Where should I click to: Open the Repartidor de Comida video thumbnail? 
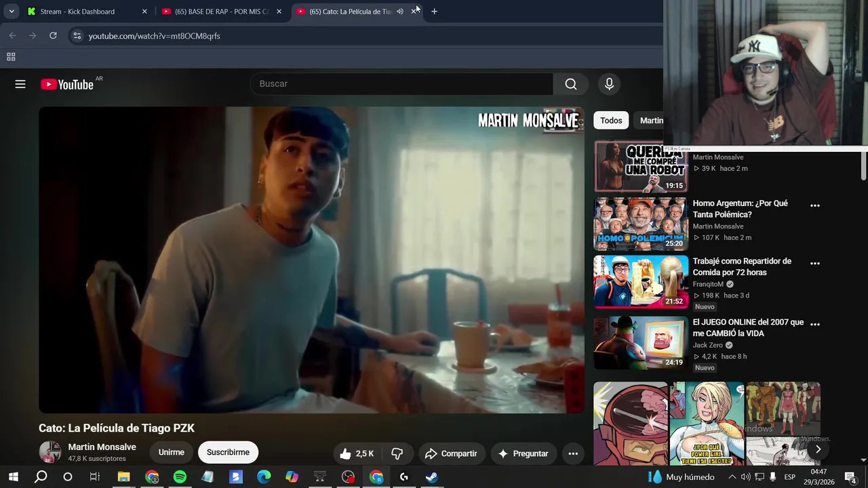[x=641, y=282]
